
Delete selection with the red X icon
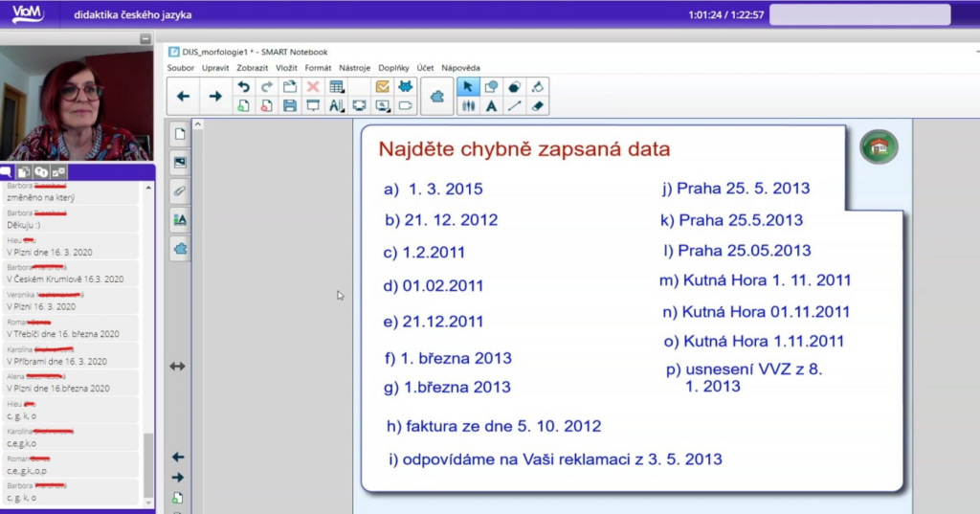312,87
